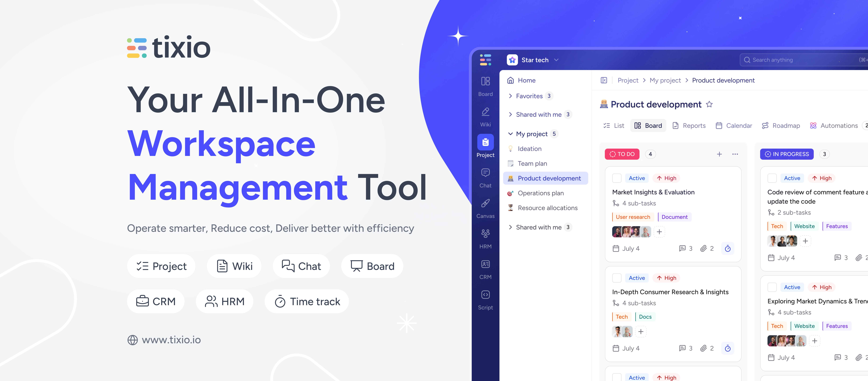Collapse the My project tree

pyautogui.click(x=510, y=134)
